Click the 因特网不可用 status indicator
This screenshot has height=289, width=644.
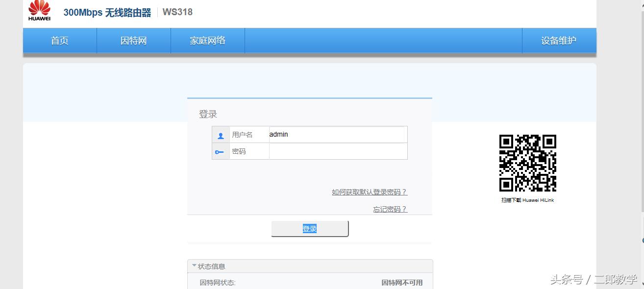401,283
